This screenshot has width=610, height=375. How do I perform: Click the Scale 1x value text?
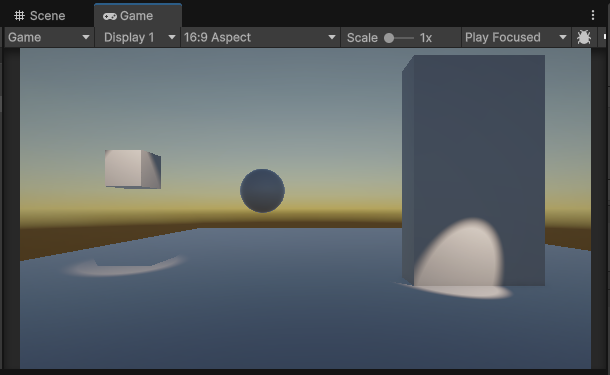(426, 38)
